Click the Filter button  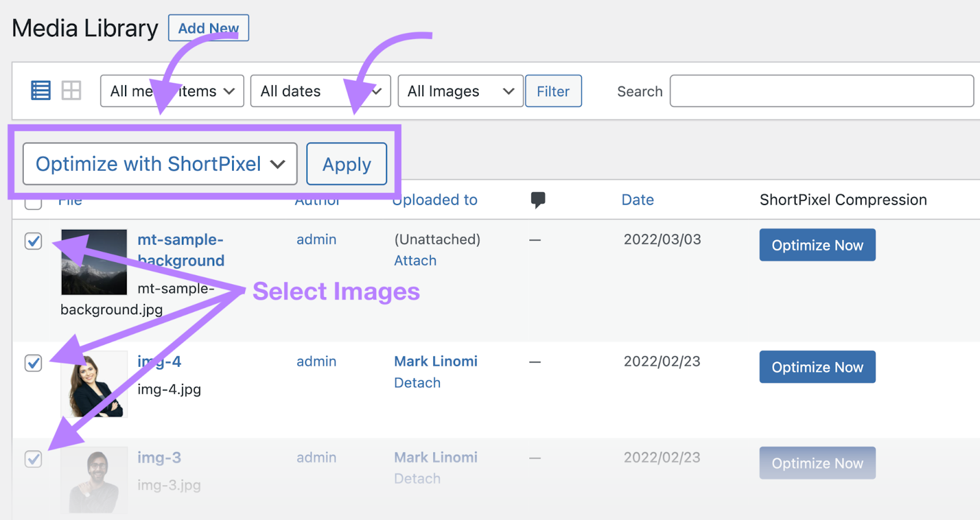pyautogui.click(x=553, y=91)
